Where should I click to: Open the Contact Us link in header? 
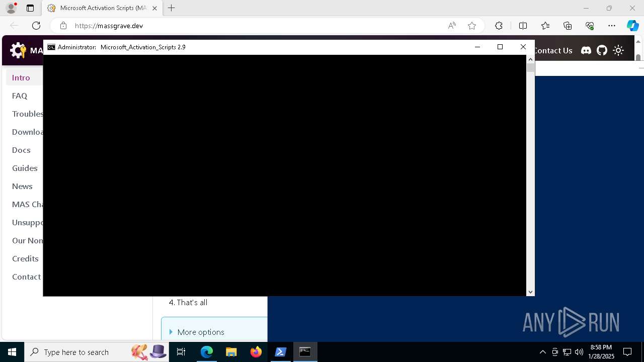[x=553, y=50]
